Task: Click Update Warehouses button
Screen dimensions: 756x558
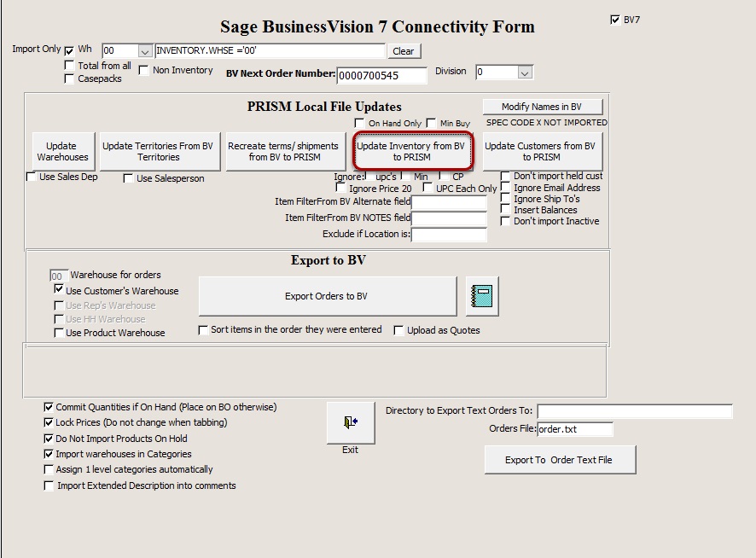Action: click(63, 151)
